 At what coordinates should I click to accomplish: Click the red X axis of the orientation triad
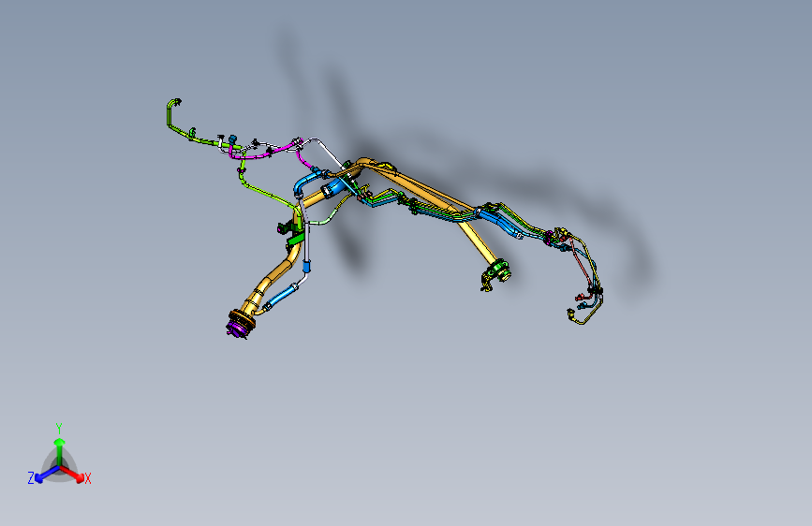click(73, 475)
